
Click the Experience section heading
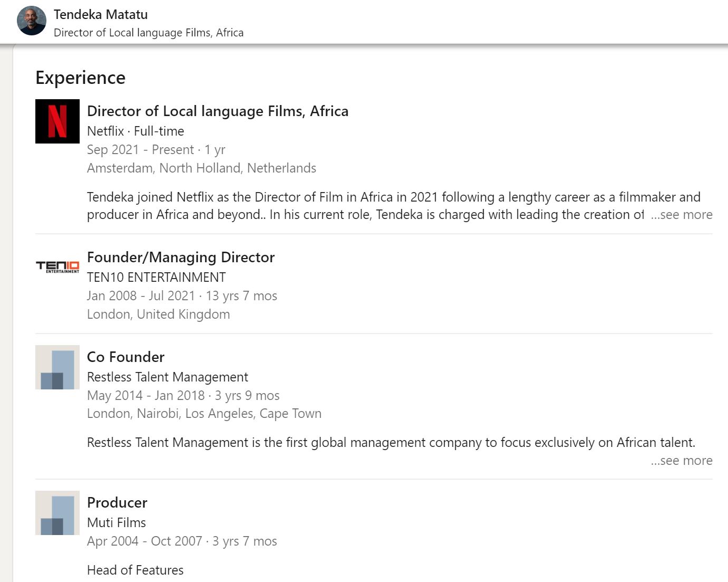[x=80, y=78]
